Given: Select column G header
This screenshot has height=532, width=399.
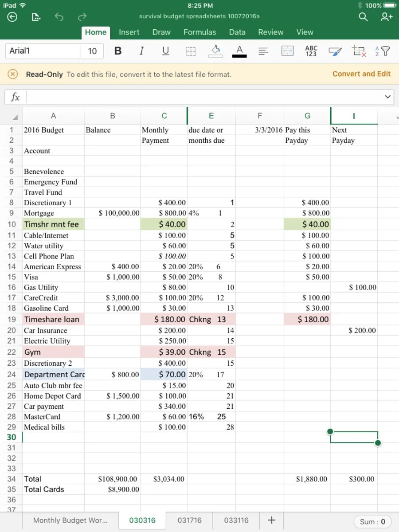Looking at the screenshot, I should pos(307,116).
